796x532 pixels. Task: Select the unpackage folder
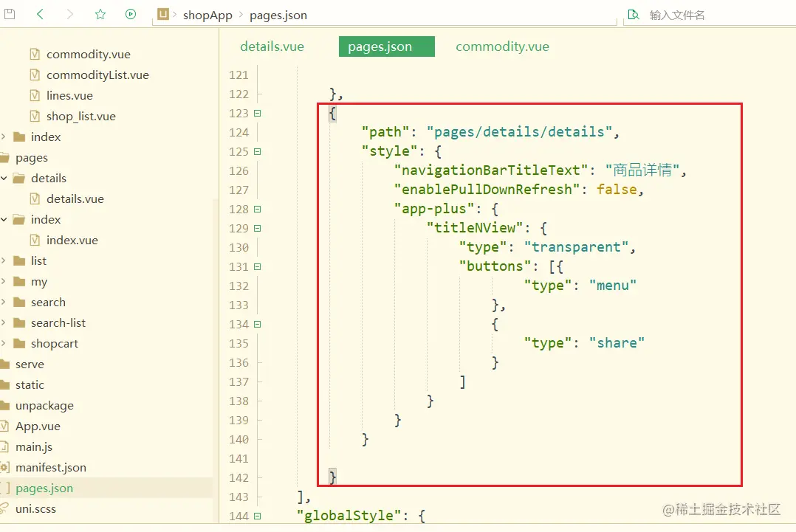click(44, 407)
